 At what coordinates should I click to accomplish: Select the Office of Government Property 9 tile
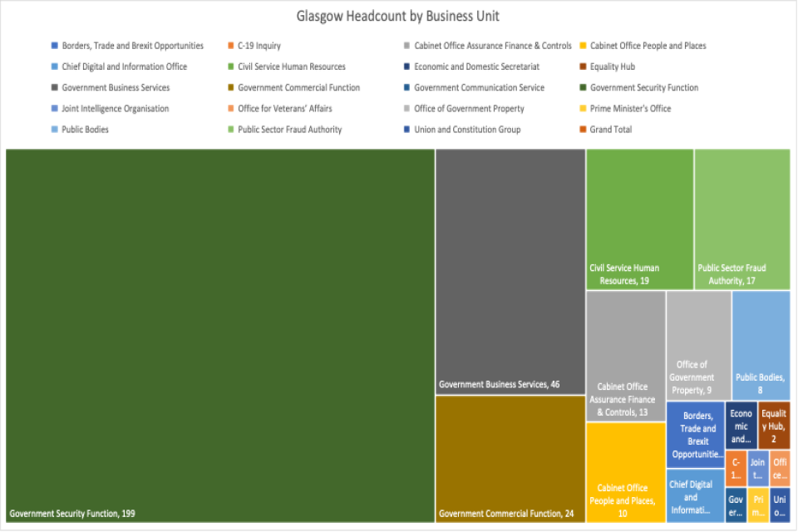click(x=698, y=344)
